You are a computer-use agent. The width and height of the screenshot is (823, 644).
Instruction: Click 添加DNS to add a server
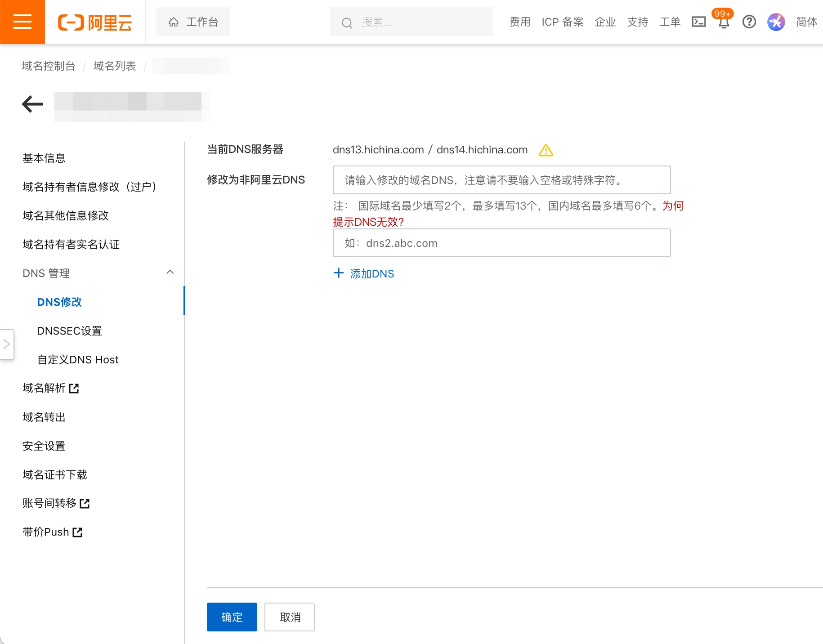point(364,273)
